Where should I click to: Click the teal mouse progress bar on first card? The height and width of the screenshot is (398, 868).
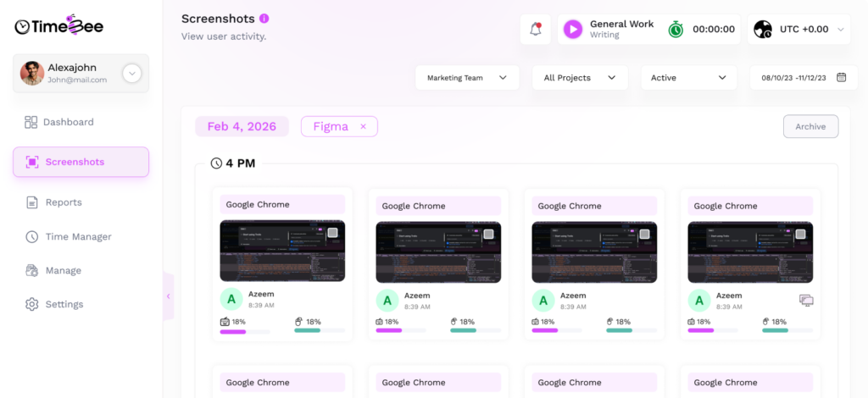tap(307, 330)
